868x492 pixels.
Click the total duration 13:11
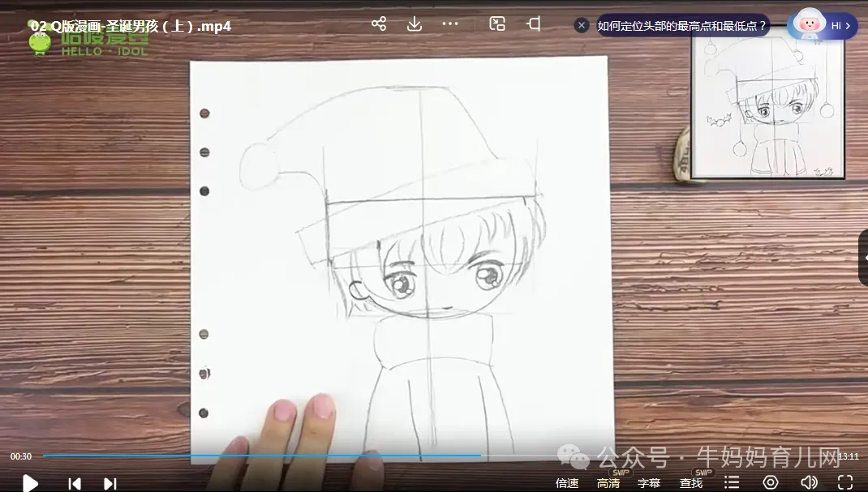pyautogui.click(x=848, y=456)
